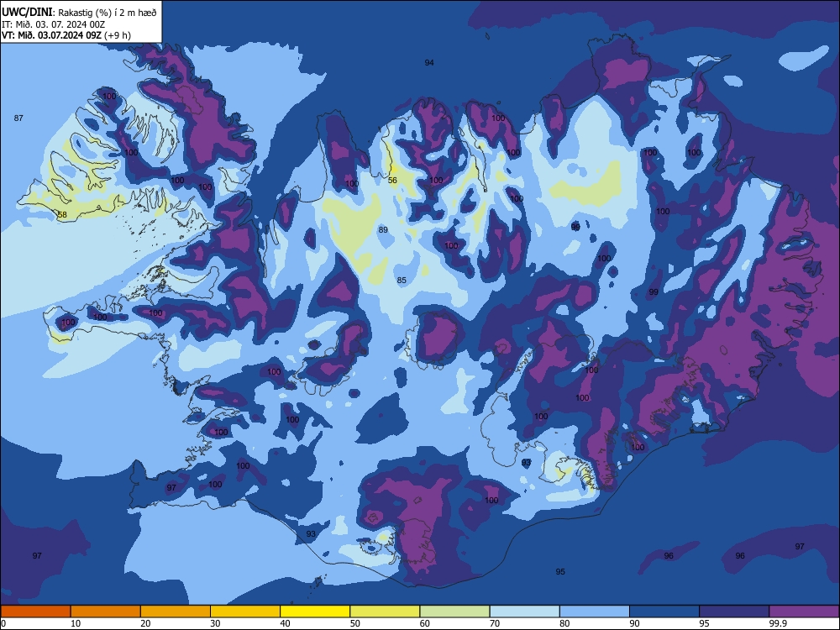The height and width of the screenshot is (630, 840).
Task: Click the 85 humidity value on the map
Action: [402, 281]
